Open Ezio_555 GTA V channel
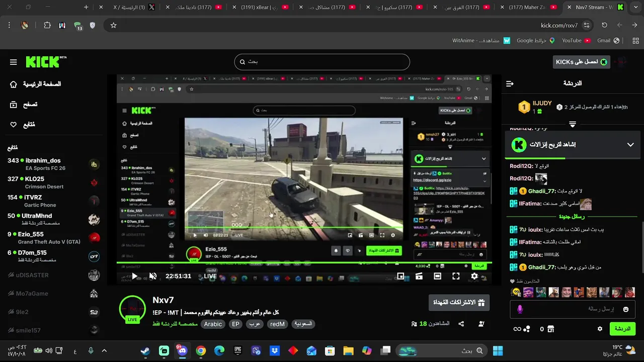 (53, 237)
